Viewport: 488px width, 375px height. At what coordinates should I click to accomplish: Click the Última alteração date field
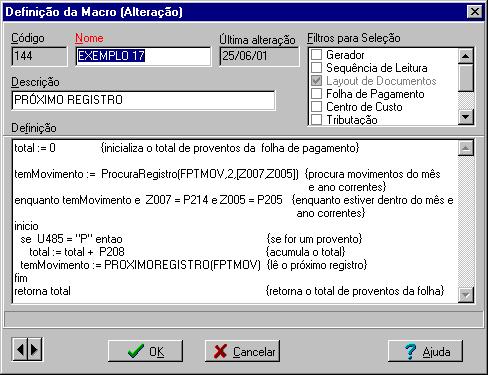pos(259,56)
